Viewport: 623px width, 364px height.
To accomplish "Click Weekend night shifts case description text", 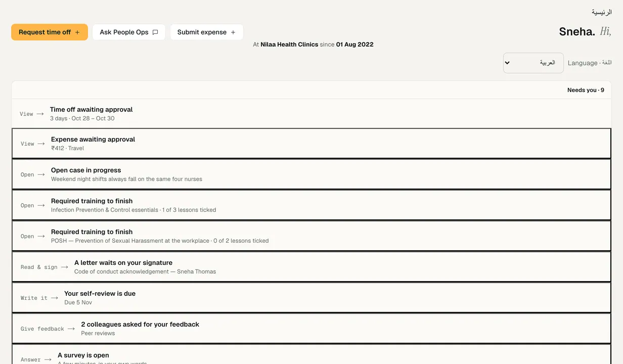I will [x=126, y=179].
